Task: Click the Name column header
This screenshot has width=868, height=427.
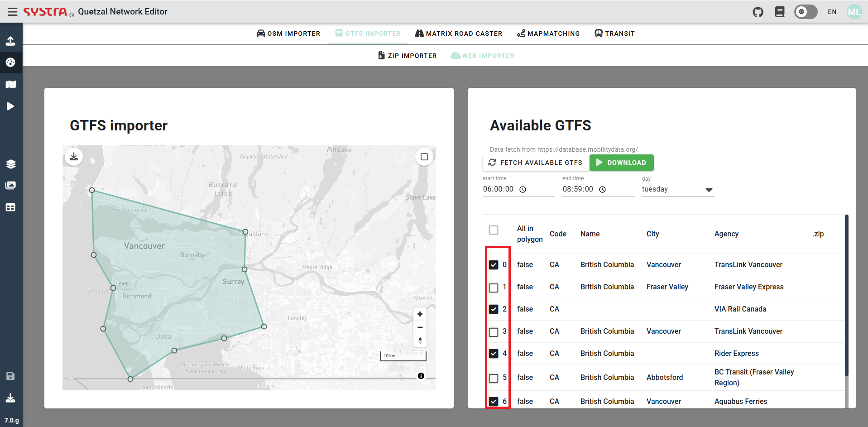Action: point(590,234)
